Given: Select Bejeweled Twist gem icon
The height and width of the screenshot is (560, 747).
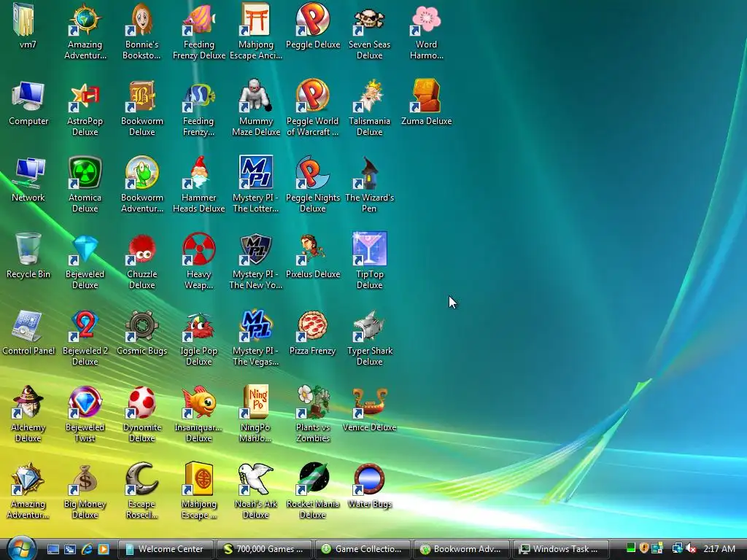Looking at the screenshot, I should point(85,402).
